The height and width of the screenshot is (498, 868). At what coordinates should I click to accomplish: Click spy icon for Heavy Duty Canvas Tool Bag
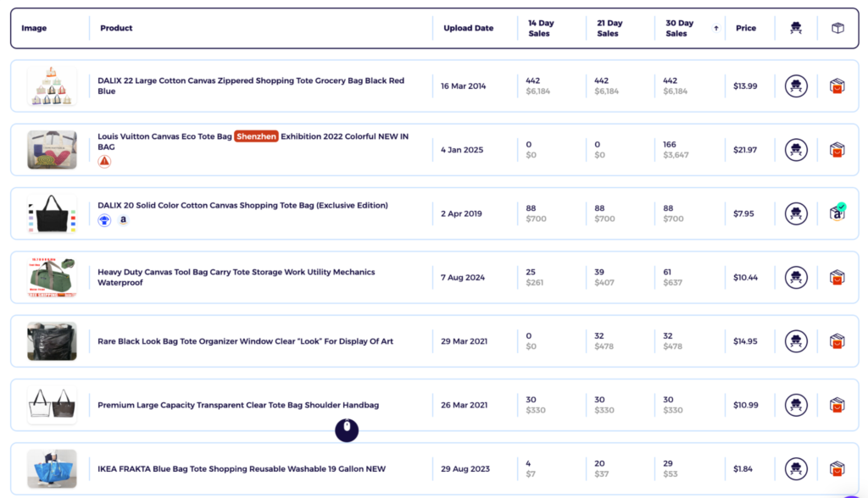coord(796,277)
